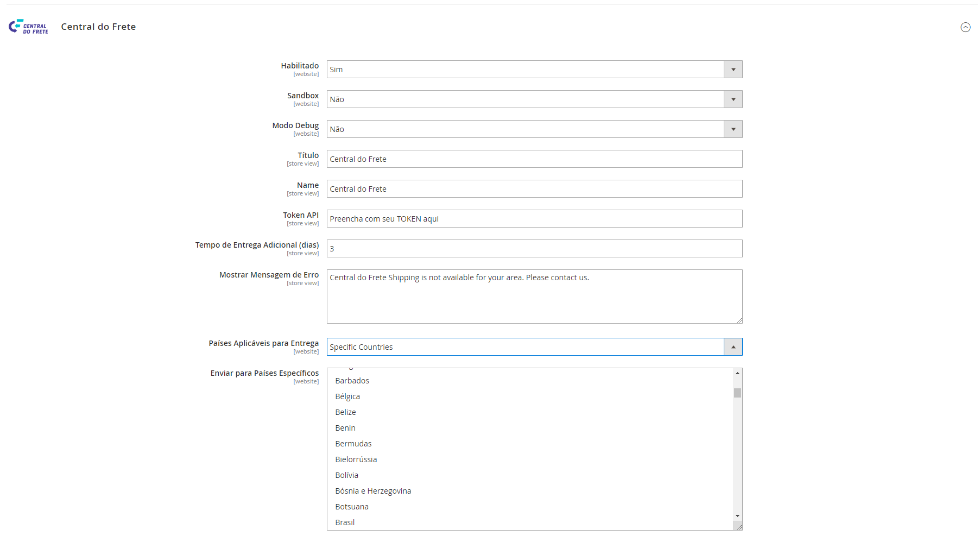Select Bermudas in country list
980x542 pixels.
coord(530,444)
